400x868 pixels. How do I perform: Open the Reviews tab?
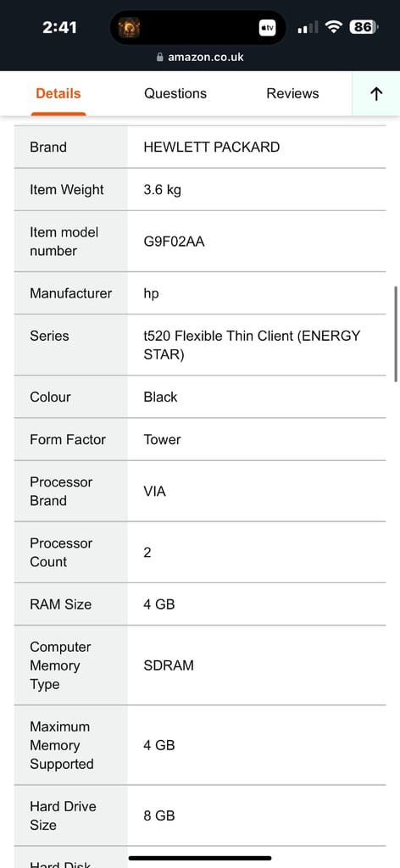click(x=292, y=93)
